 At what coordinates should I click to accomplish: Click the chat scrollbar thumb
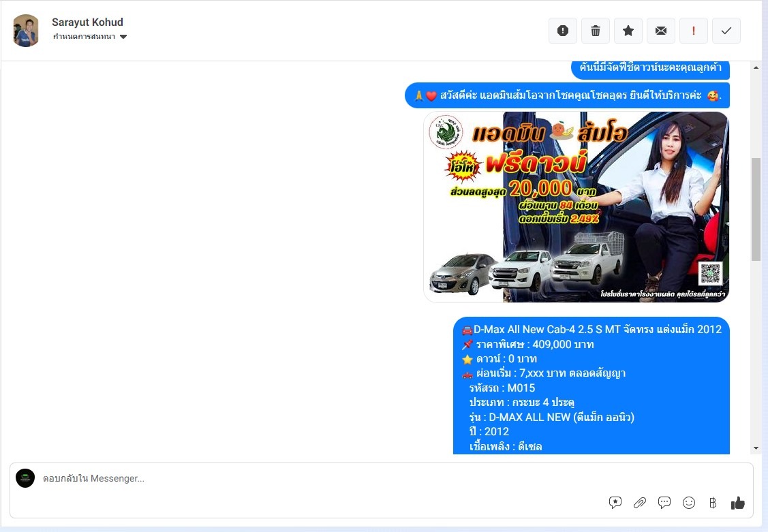tap(756, 209)
